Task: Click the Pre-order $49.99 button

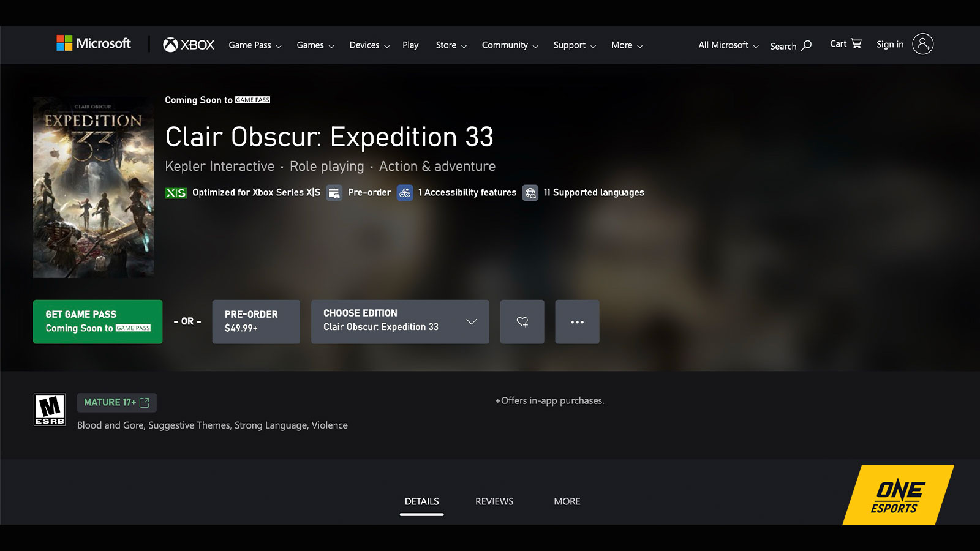Action: pyautogui.click(x=255, y=321)
